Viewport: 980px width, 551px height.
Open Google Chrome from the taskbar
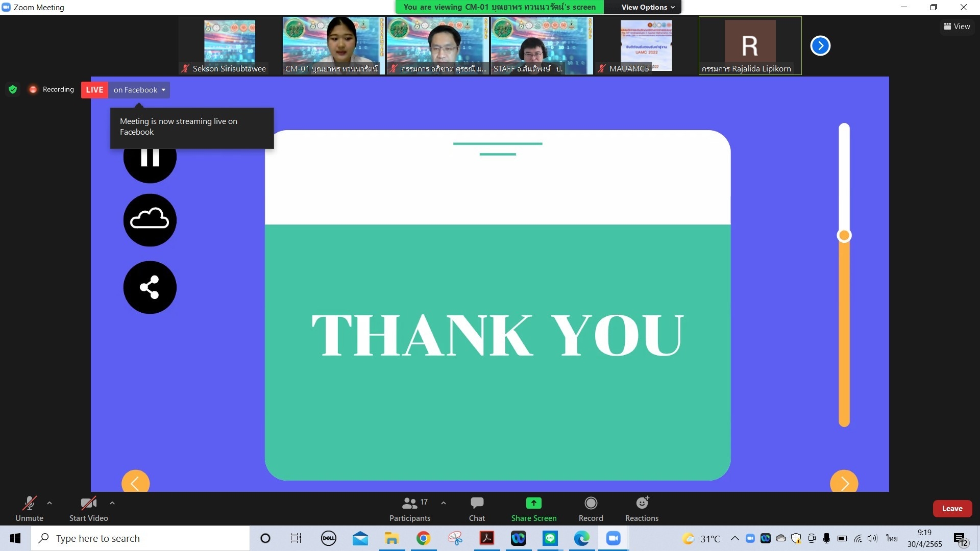(x=423, y=538)
